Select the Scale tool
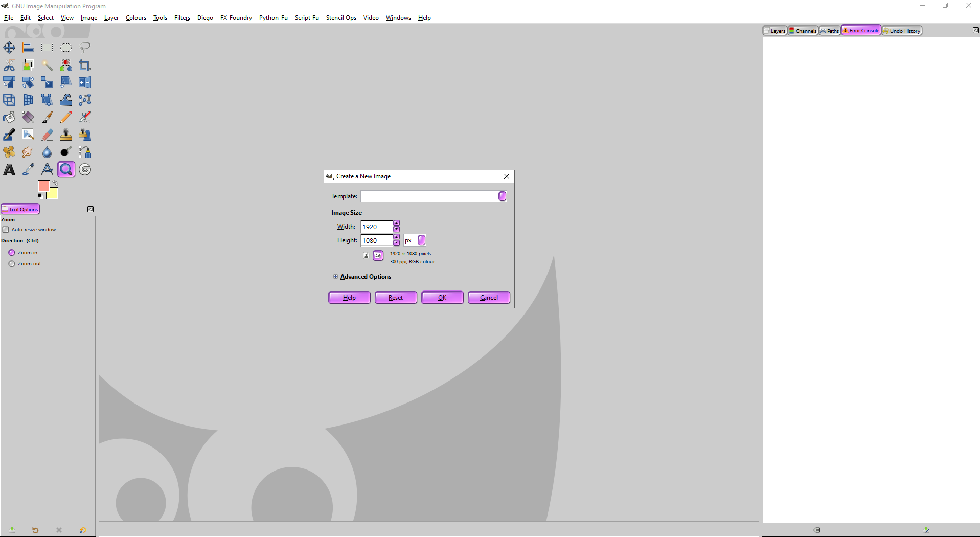 tap(47, 82)
